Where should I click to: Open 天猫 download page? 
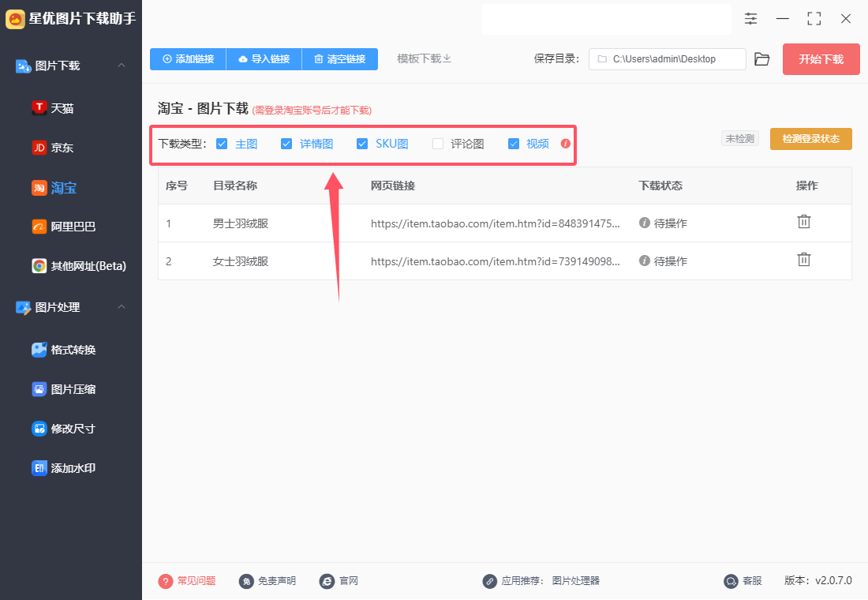62,109
